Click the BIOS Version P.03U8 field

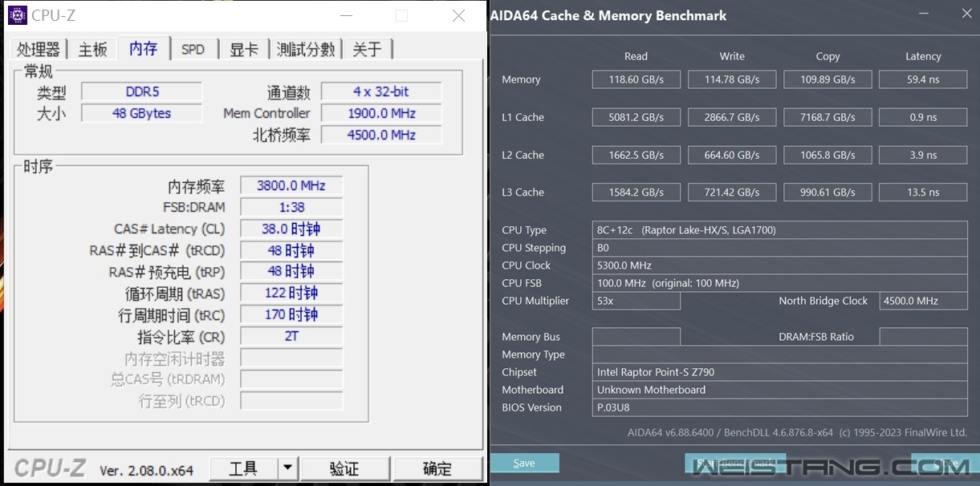(779, 407)
